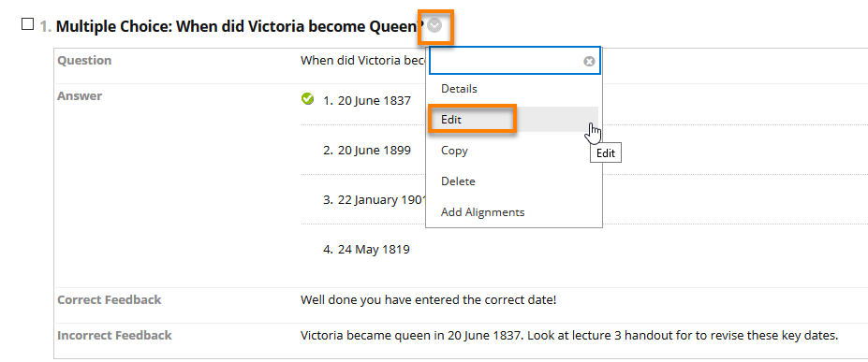Viewport: 868px width, 362px height.
Task: Pick Add Alignments from the menu
Action: point(483,212)
